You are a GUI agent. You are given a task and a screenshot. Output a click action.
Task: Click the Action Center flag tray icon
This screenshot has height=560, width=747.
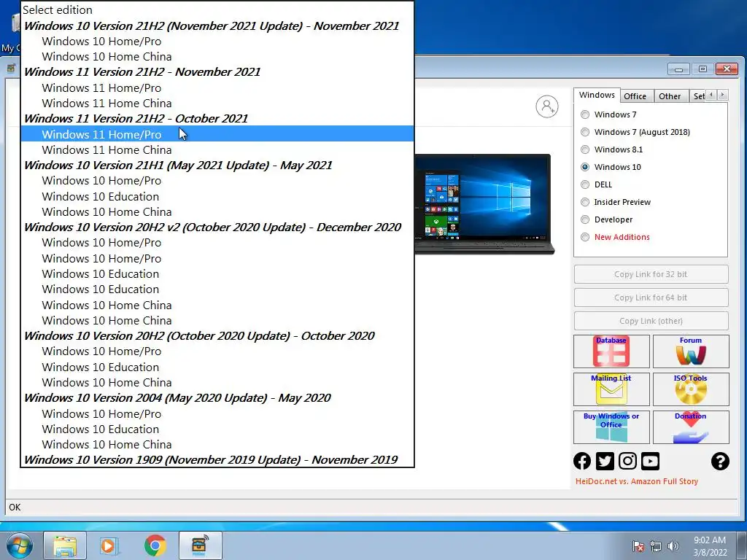point(638,545)
